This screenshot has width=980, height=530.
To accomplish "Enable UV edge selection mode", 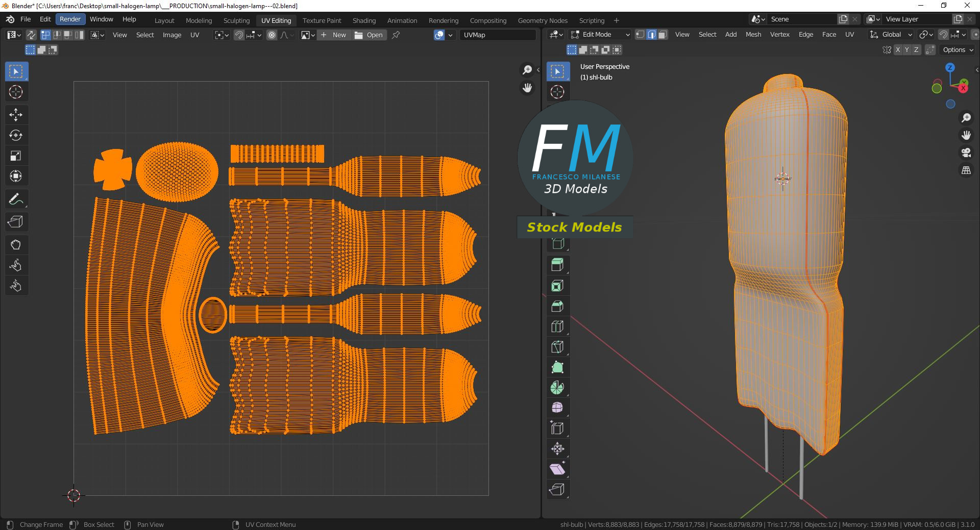I will click(x=57, y=35).
